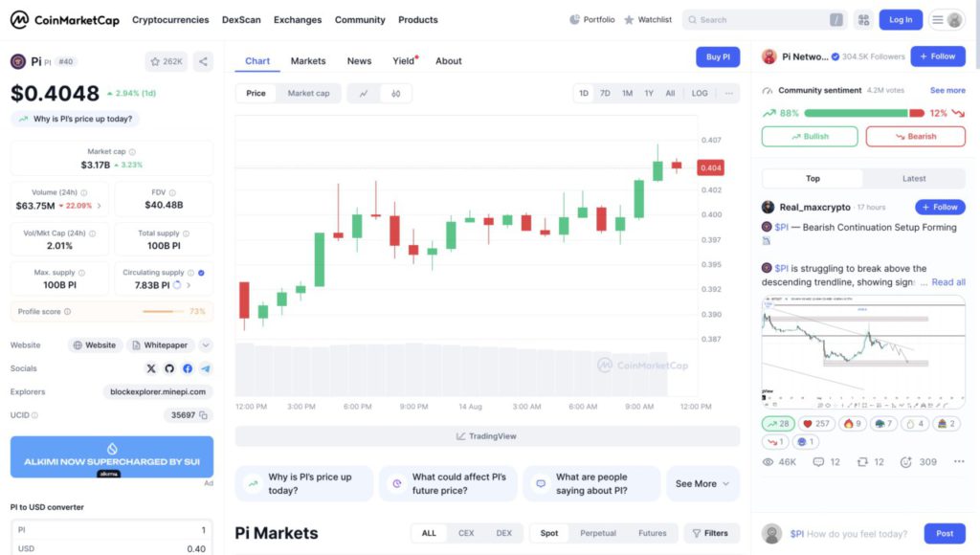980x555 pixels.
Task: Toggle LOG scale on chart
Action: pyautogui.click(x=700, y=94)
